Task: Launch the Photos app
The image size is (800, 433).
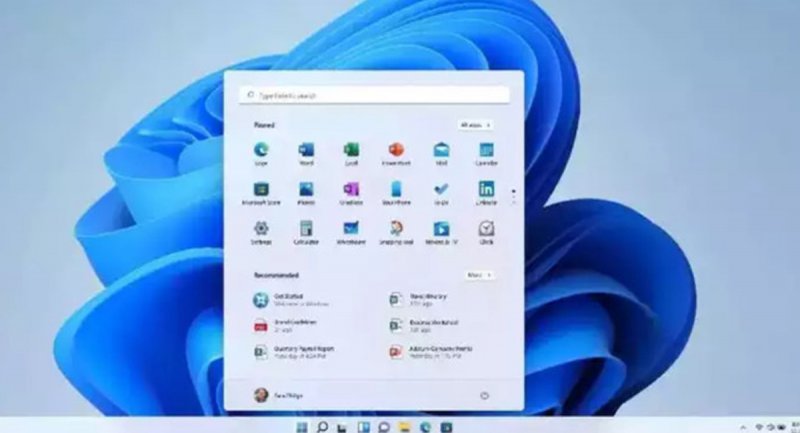Action: (306, 193)
